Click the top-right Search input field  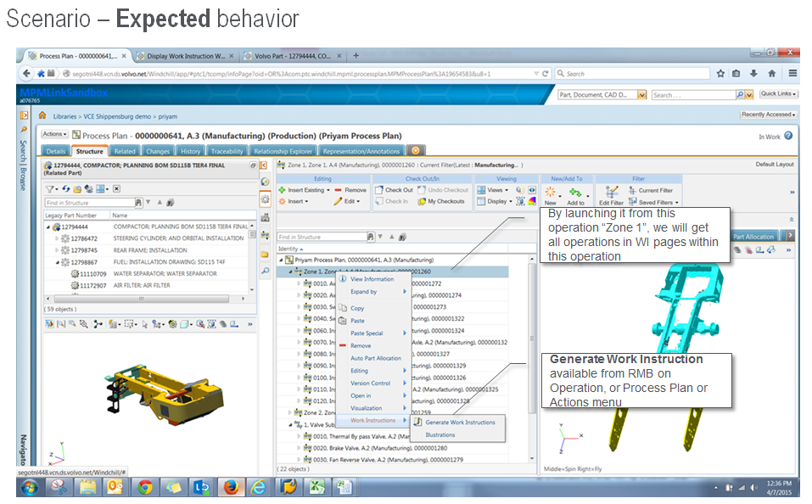coord(693,95)
